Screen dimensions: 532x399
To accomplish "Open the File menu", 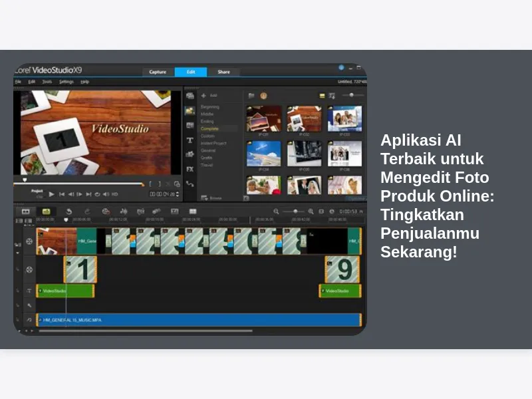I will [x=19, y=82].
